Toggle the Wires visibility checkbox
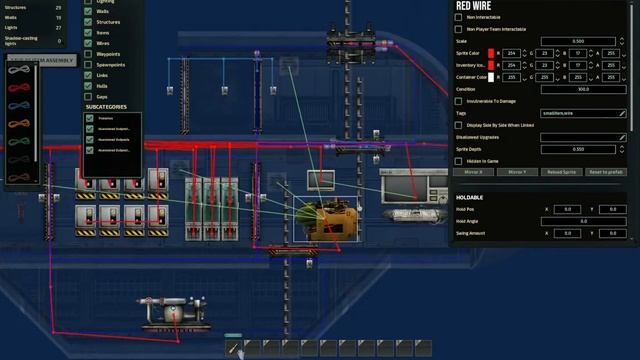 tap(88, 43)
